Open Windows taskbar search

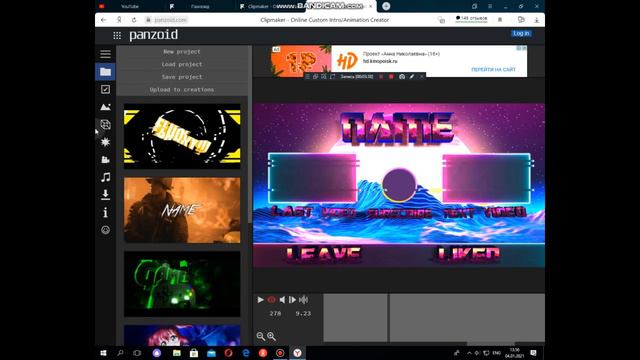click(x=120, y=353)
